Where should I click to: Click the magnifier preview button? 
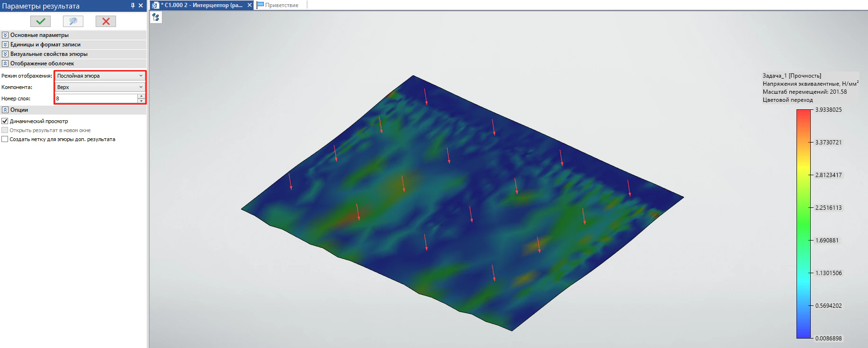pos(73,21)
